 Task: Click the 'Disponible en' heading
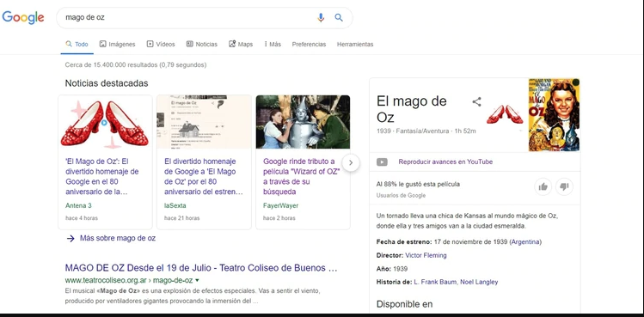(405, 304)
